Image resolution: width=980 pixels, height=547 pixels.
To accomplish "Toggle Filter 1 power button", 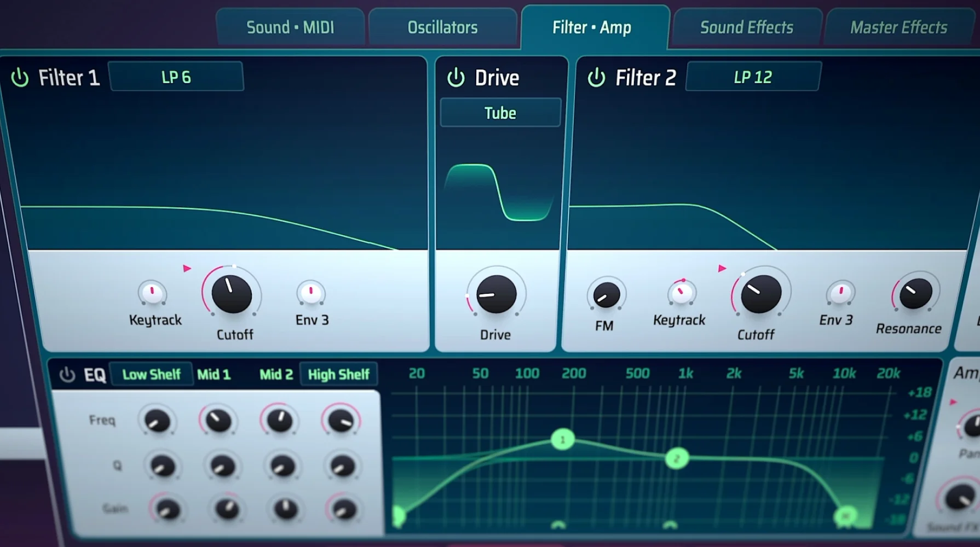I will [x=20, y=77].
